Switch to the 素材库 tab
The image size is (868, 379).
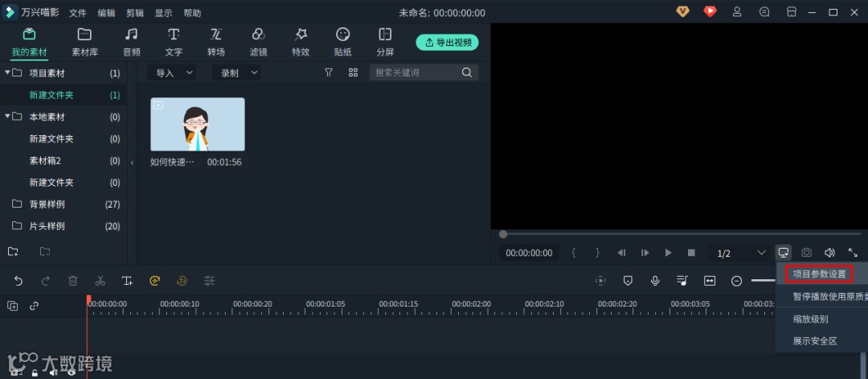(x=84, y=42)
